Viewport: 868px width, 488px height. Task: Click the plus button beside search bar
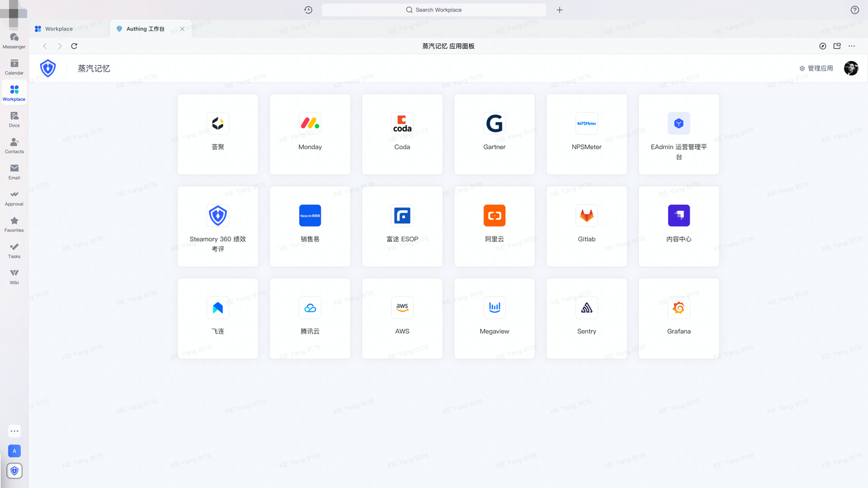pos(559,9)
